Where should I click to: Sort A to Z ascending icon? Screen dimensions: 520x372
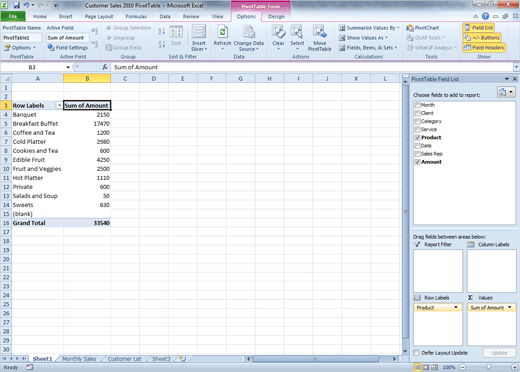tap(162, 31)
